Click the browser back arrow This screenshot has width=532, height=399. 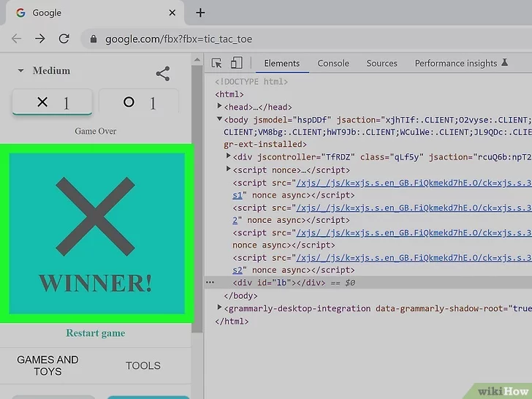pos(16,39)
